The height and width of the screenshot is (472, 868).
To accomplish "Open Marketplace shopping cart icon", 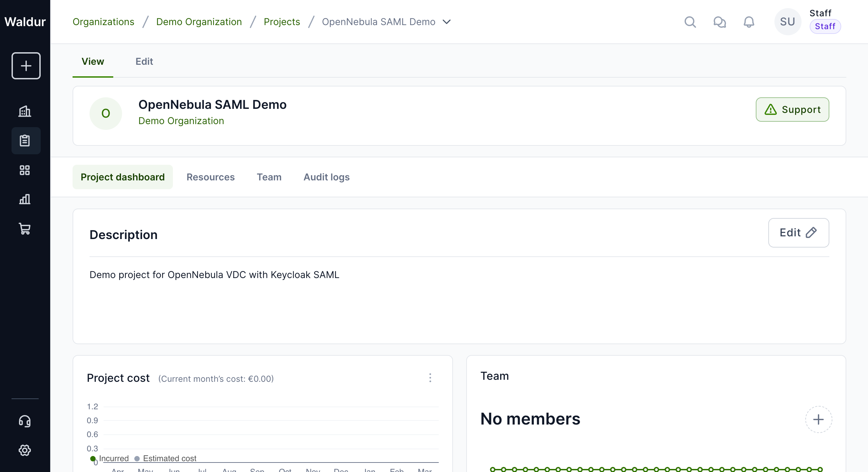I will pyautogui.click(x=25, y=229).
